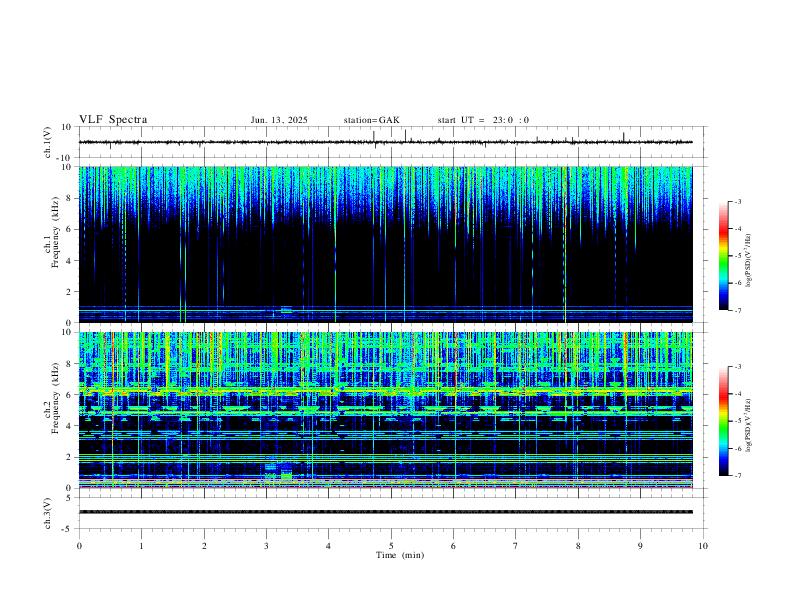Click the ch.3 voltage trace band
The image size is (792, 612).
pyautogui.click(x=385, y=512)
